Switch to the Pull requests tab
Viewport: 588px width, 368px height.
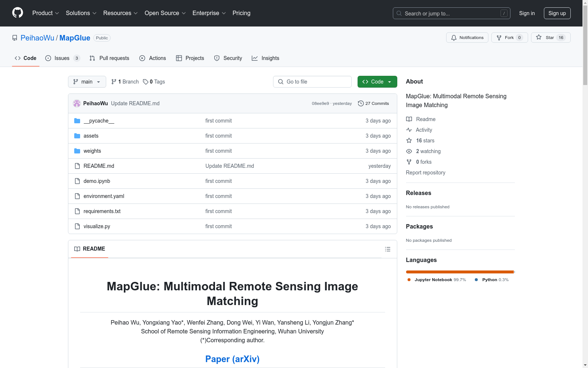pyautogui.click(x=110, y=58)
